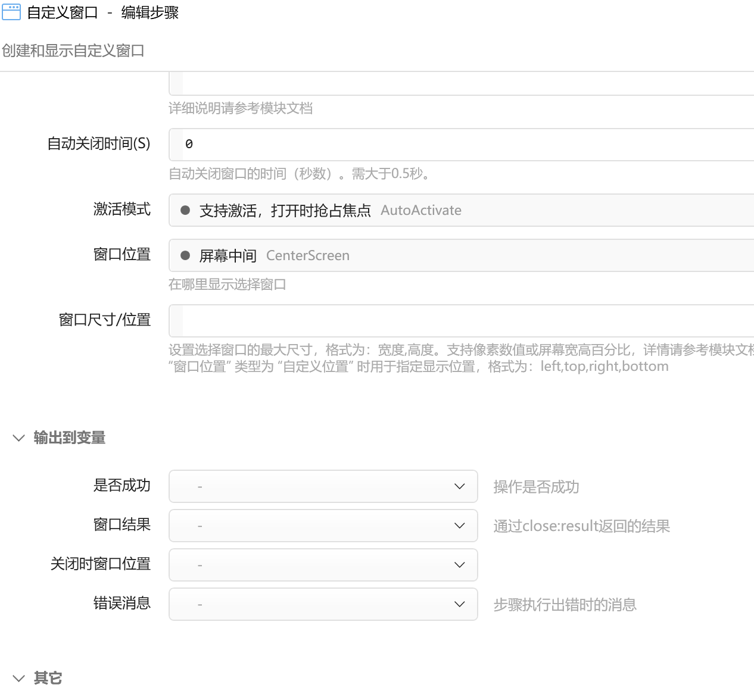Click the 其它 section header text

point(48,678)
